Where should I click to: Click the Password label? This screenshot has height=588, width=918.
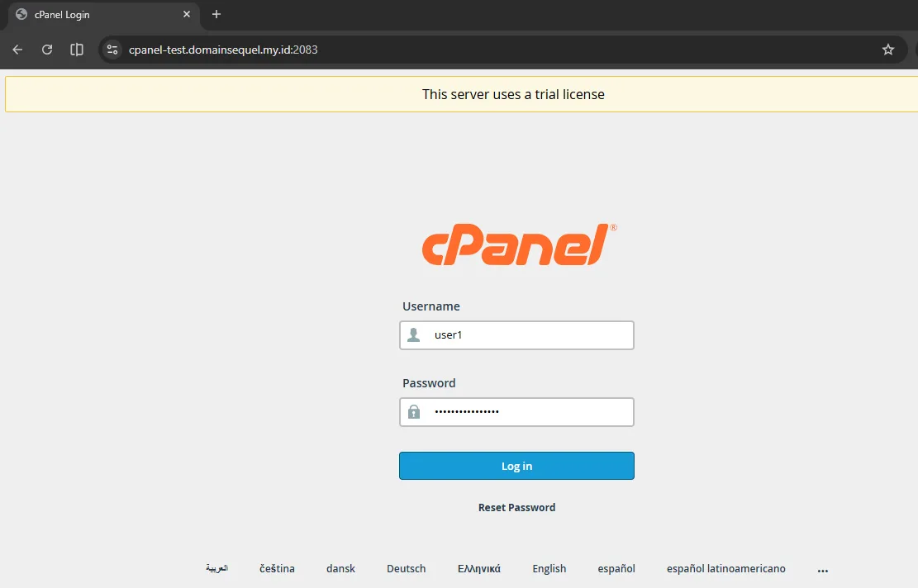(x=429, y=382)
